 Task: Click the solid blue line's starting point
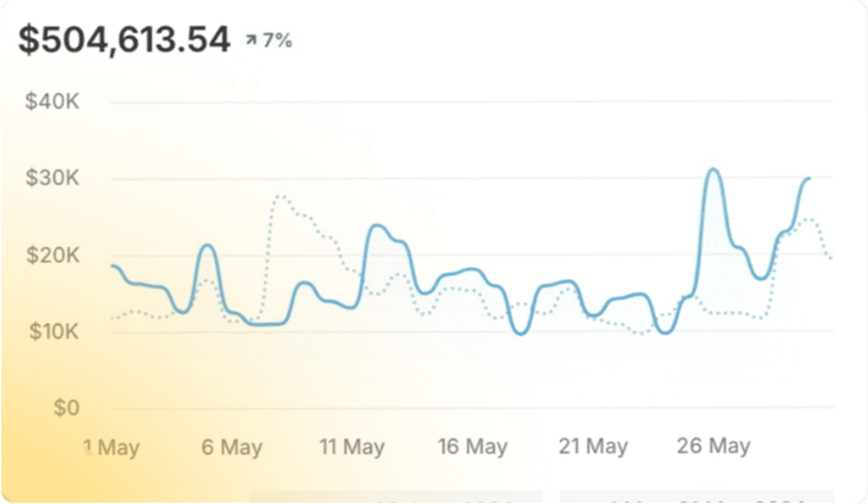tap(112, 266)
